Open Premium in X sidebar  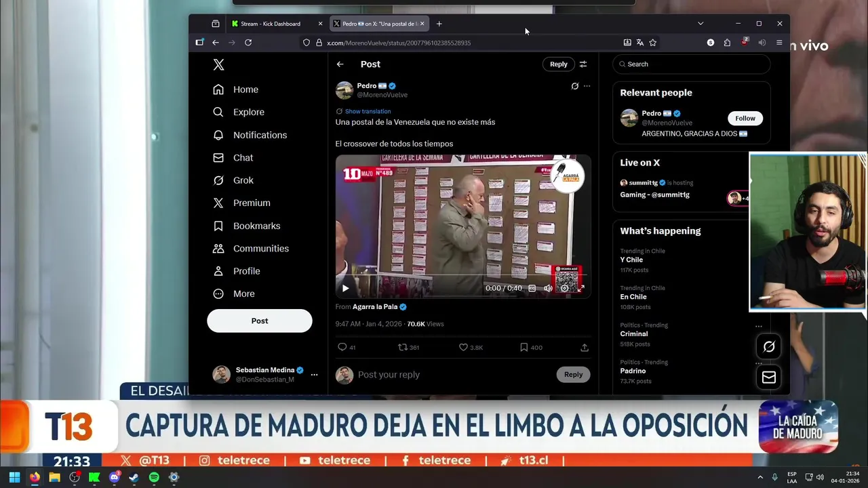(x=241, y=203)
